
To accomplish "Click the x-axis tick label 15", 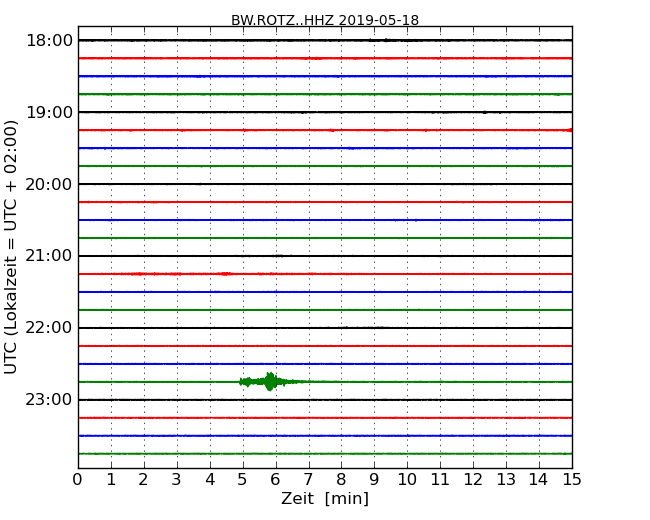I will (572, 480).
